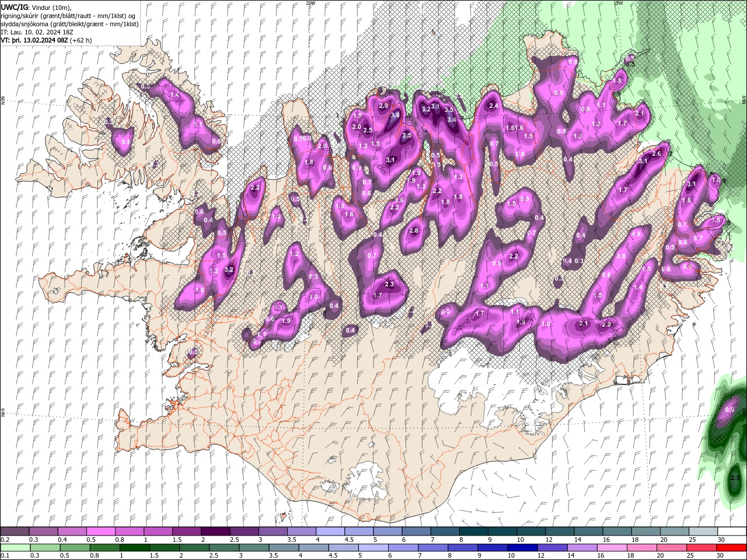Click the 'Vindur (10m)' text in header
Viewport: 747px width, 560px height.
coord(51,7)
